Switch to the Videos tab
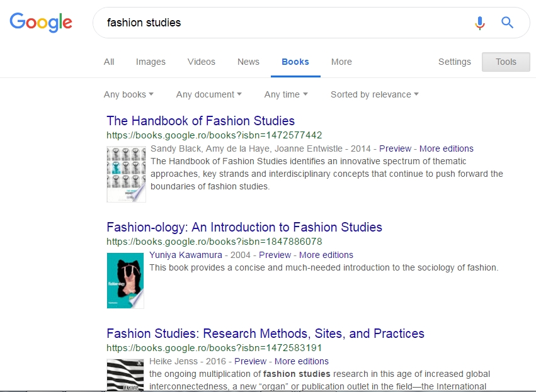This screenshot has width=536, height=392. pyautogui.click(x=202, y=62)
